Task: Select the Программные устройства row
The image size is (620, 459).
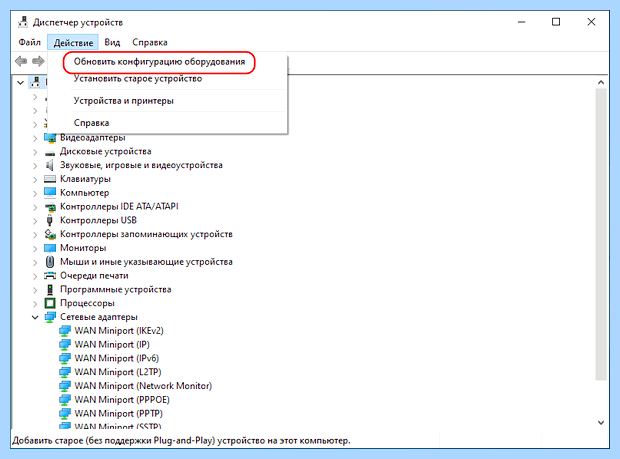Action: click(x=115, y=290)
